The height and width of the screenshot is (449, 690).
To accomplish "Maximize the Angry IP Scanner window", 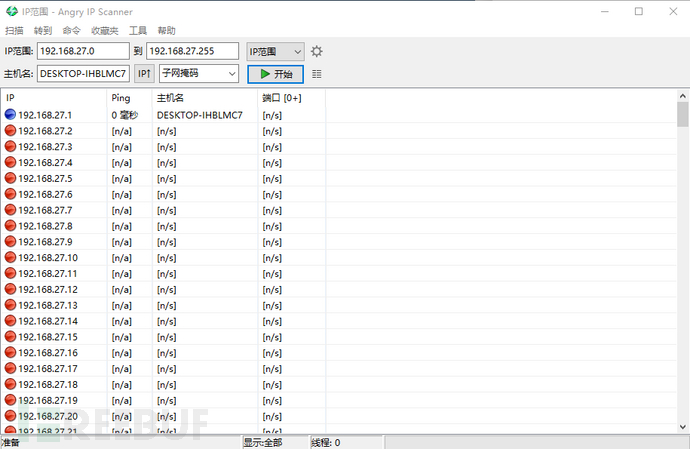I will tap(639, 11).
